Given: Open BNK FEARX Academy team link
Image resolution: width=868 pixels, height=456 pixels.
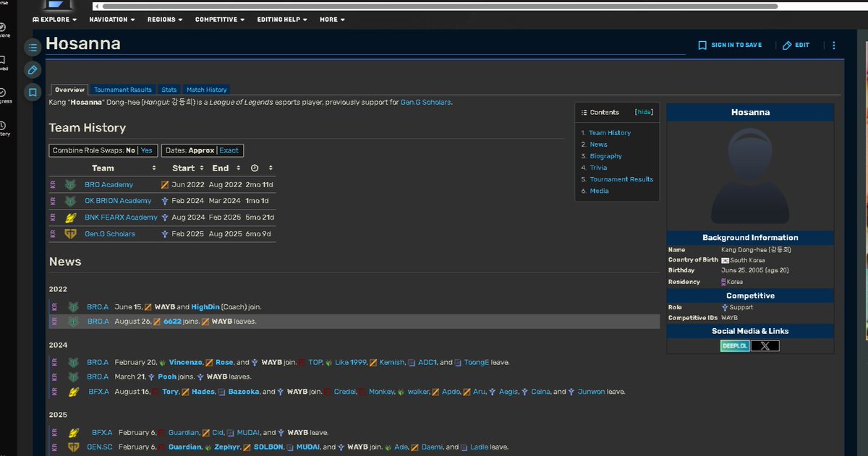Looking at the screenshot, I should 121,218.
